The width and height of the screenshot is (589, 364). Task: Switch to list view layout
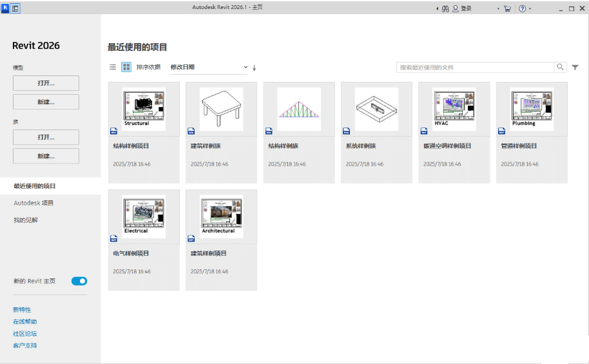click(x=113, y=67)
